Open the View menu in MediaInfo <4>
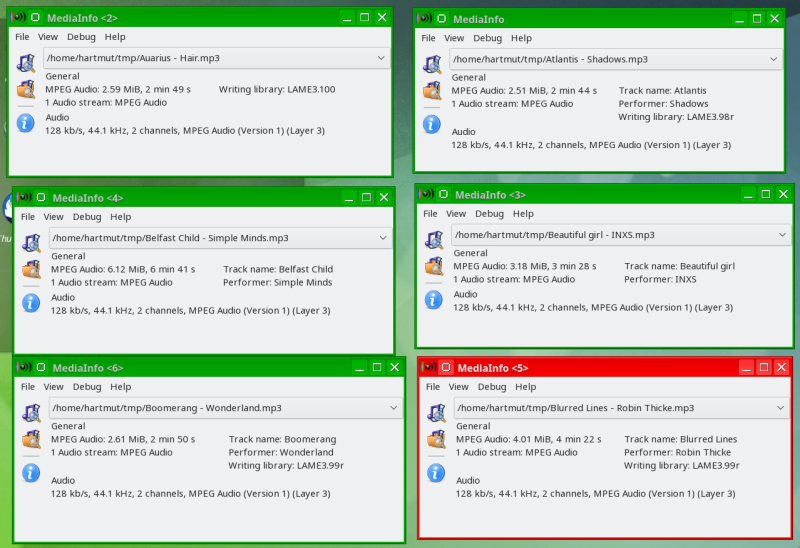Image resolution: width=800 pixels, height=548 pixels. (53, 217)
